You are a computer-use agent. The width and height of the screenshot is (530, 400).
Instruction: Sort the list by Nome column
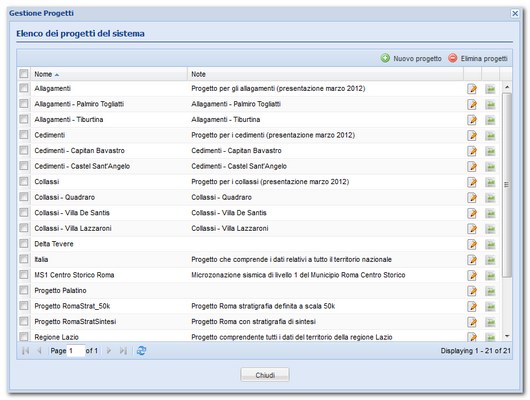click(x=109, y=74)
